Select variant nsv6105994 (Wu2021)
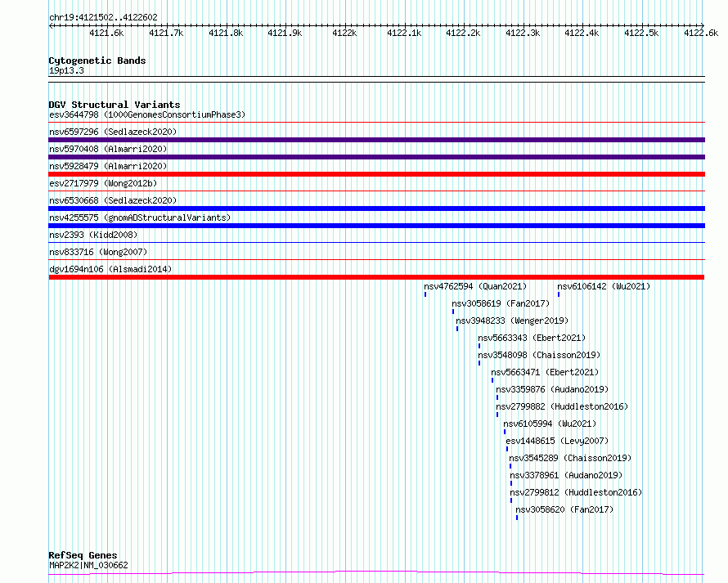728x583 pixels. (550, 424)
